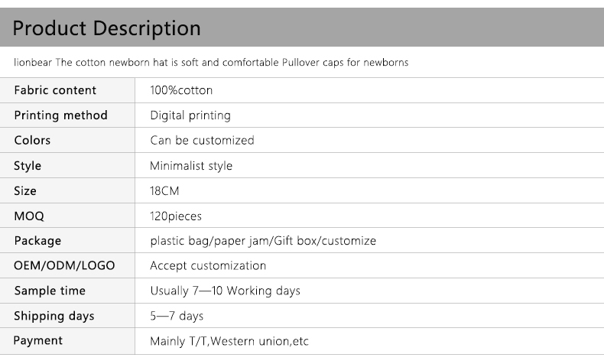Viewport: 604px width, 364px height.
Task: Select the Can be customized text
Action: [202, 141]
